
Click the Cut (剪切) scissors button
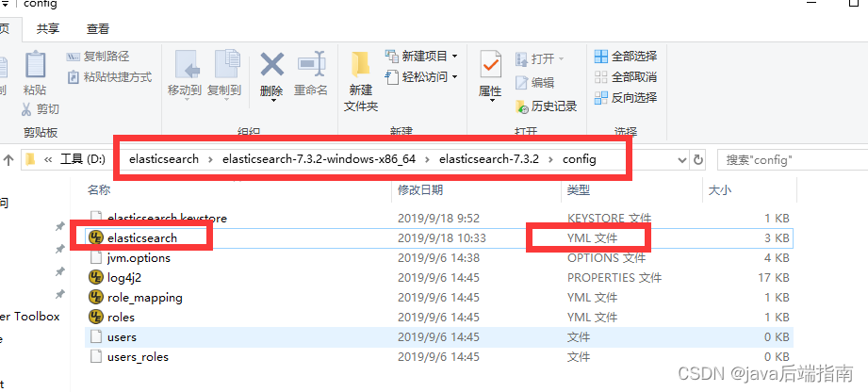click(x=41, y=109)
